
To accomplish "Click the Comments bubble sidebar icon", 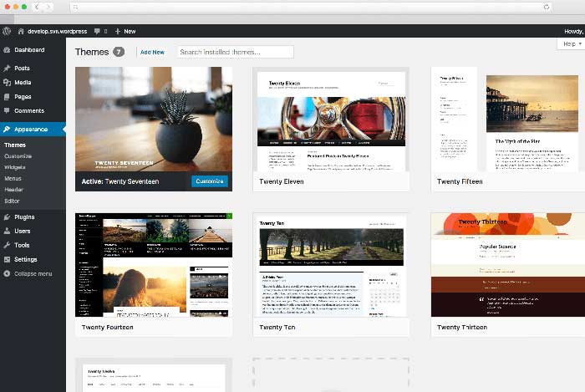I will point(7,110).
